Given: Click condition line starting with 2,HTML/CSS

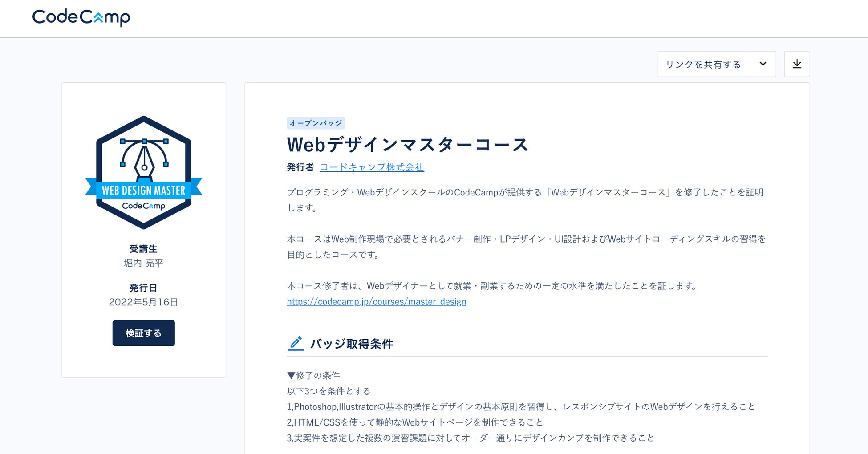Looking at the screenshot, I should point(415,422).
